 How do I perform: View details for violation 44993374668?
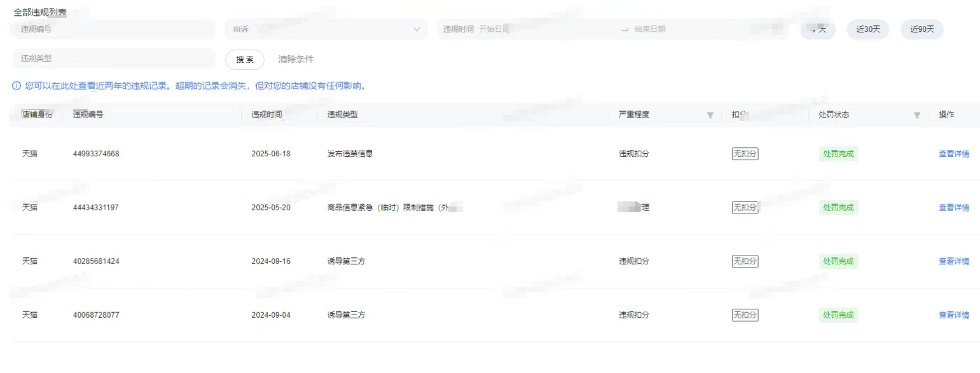(954, 154)
